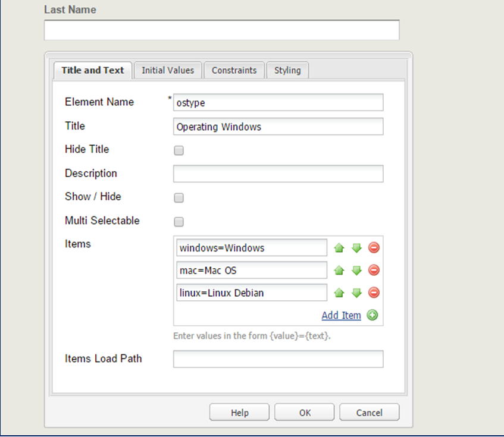The width and height of the screenshot is (504, 437).
Task: Remove the windows=Windows item
Action: click(374, 248)
